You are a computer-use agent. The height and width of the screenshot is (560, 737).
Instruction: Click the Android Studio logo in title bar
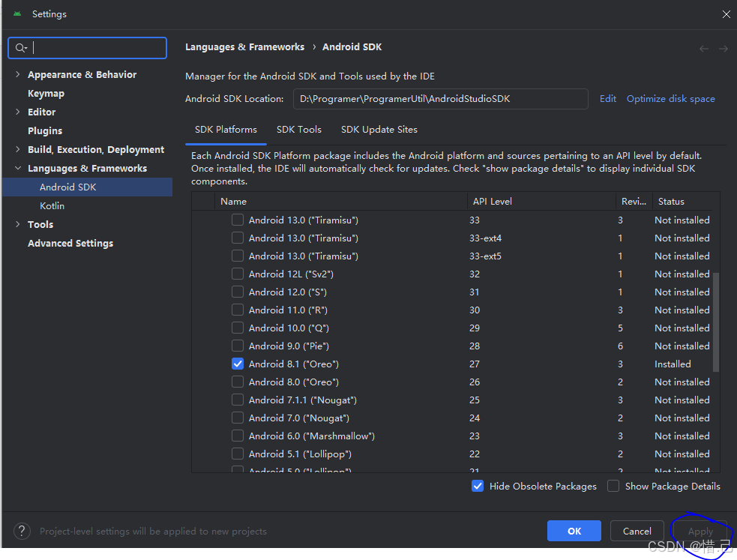pyautogui.click(x=17, y=14)
